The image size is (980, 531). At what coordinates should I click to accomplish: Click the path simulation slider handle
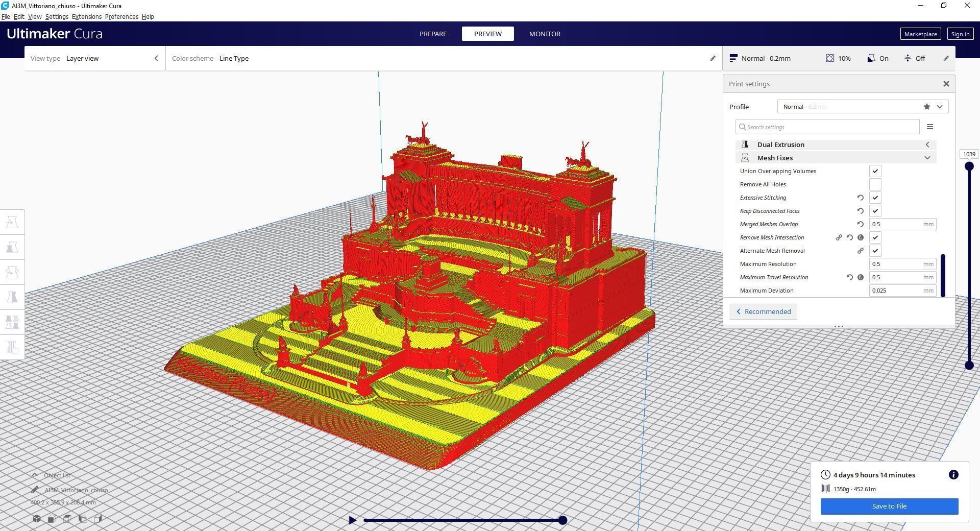[x=562, y=520]
